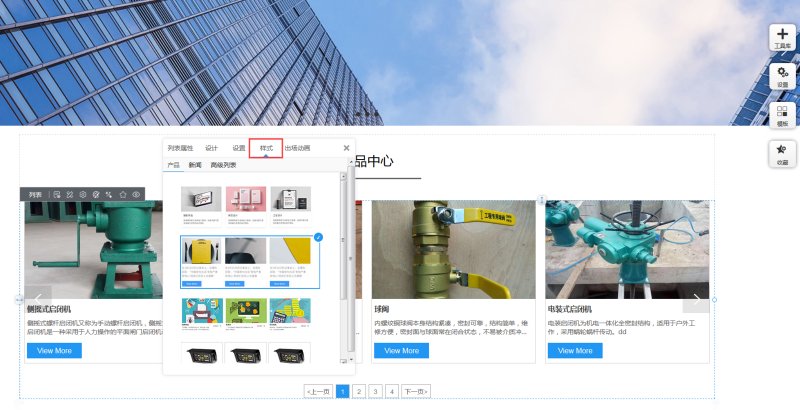
Task: Click View More under 球阀
Action: click(x=402, y=351)
